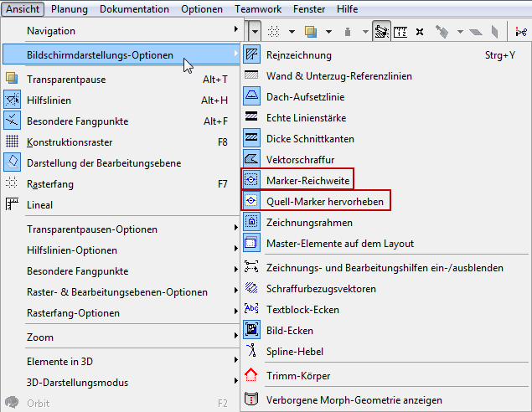Click the Marker-Reichweite icon
The width and height of the screenshot is (532, 412).
[251, 180]
